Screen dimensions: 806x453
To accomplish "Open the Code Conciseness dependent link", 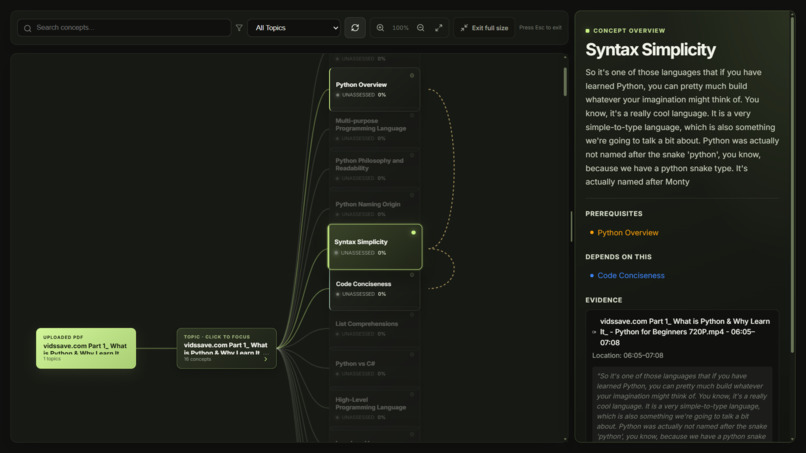I will point(631,276).
